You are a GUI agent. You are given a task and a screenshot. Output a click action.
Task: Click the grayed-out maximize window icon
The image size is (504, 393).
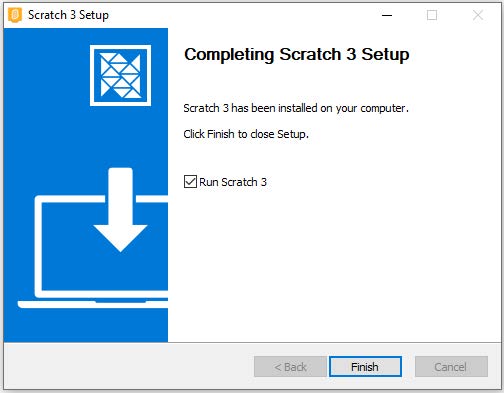click(432, 15)
